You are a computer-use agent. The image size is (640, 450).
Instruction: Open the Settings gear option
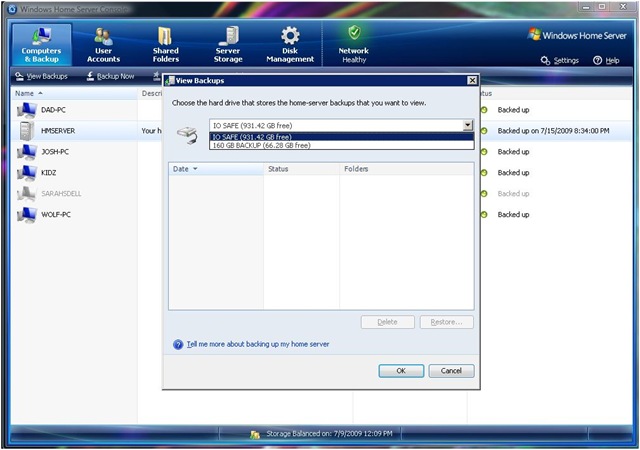(x=560, y=60)
